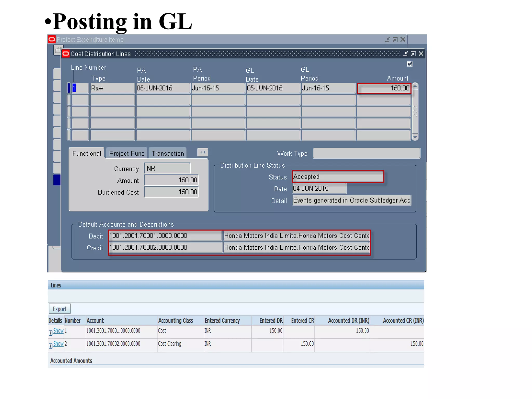Open the Transaction tab
Image resolution: width=532 pixels, height=399 pixels.
pyautogui.click(x=168, y=154)
